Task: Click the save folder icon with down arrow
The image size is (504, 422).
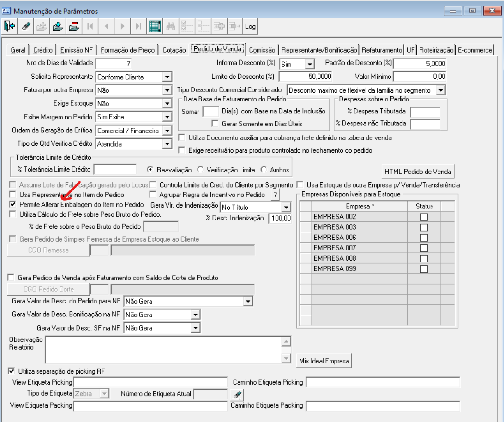Action: pyautogui.click(x=58, y=26)
